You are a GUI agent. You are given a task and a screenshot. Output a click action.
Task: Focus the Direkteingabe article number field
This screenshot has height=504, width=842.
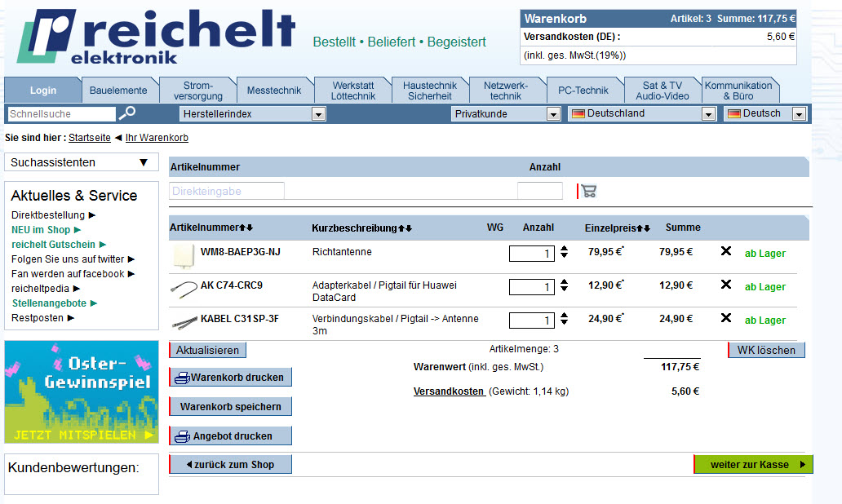(227, 191)
